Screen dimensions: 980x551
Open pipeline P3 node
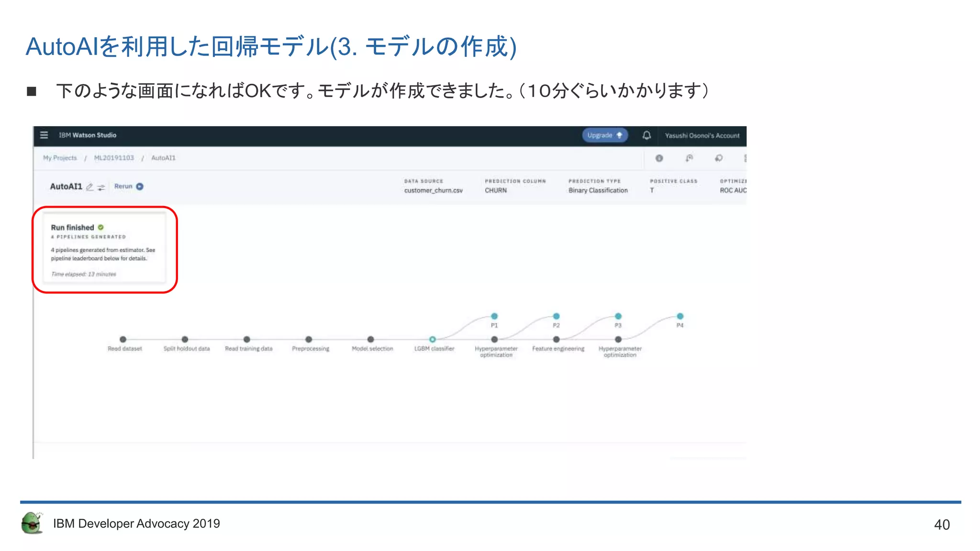pyautogui.click(x=618, y=316)
